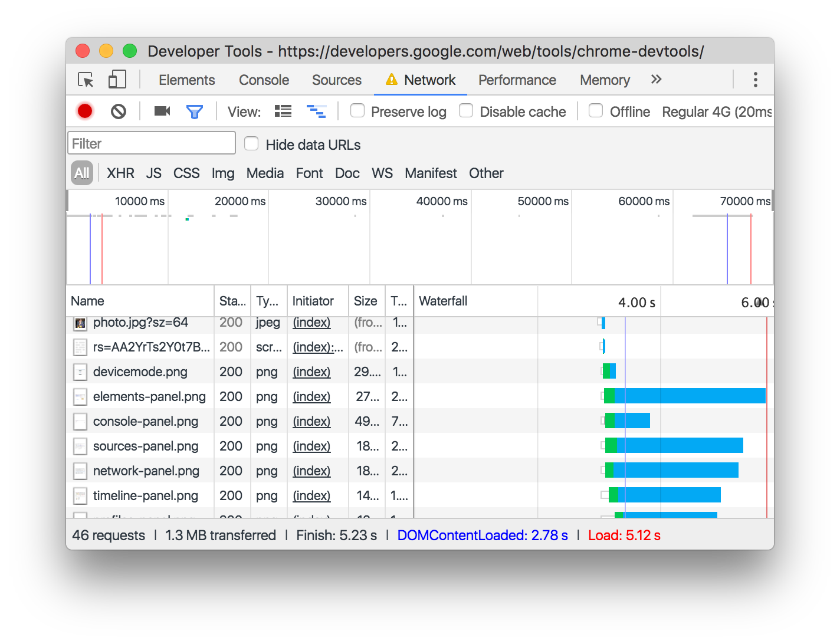Open the Elements tab
Image resolution: width=840 pixels, height=644 pixels.
(x=186, y=80)
